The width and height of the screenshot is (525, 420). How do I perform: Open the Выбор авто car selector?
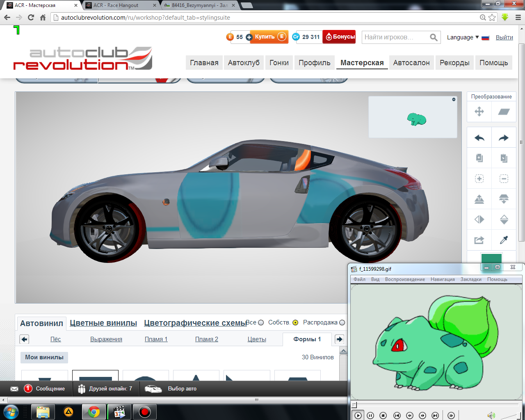(171, 388)
